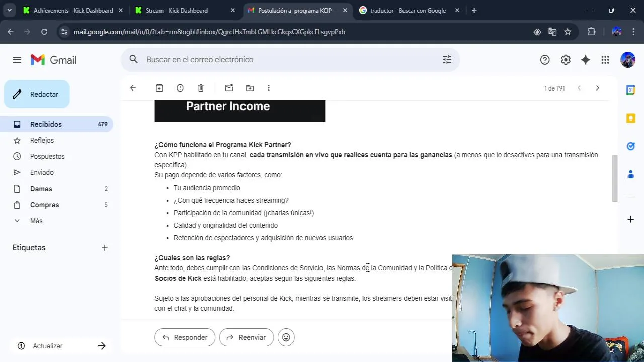Screen dimensions: 644x362
Task: View site information icon in address bar
Action: [x=64, y=32]
